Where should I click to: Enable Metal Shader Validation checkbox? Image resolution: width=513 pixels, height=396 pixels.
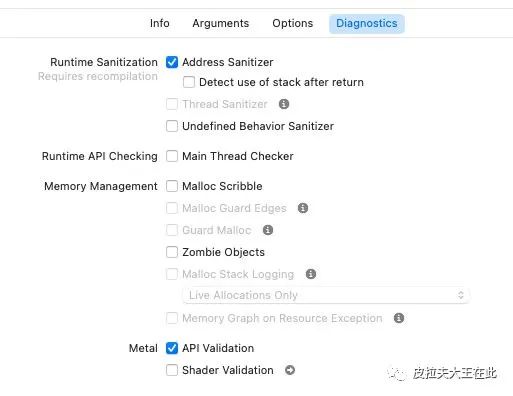pyautogui.click(x=172, y=370)
